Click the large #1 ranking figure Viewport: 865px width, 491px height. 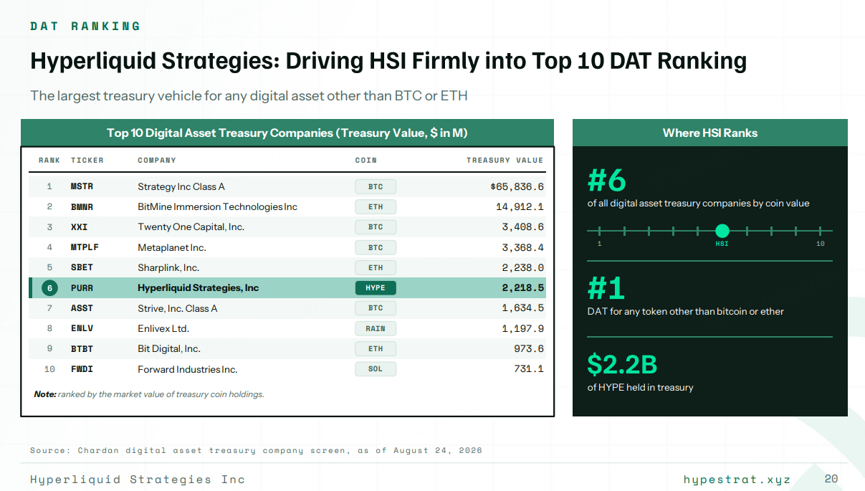point(606,288)
